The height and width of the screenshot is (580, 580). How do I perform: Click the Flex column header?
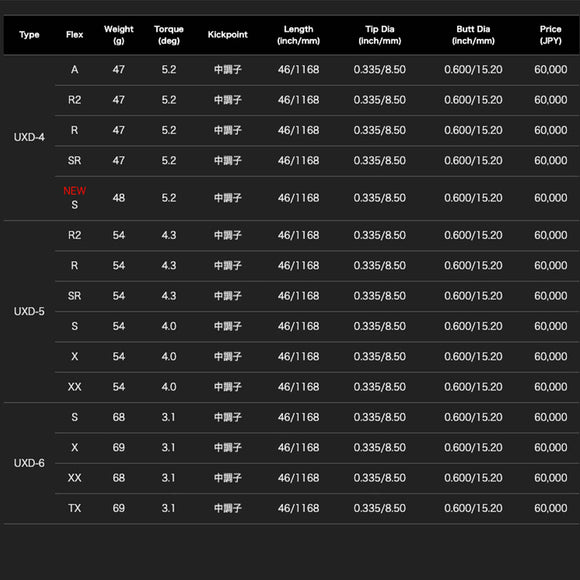(74, 35)
